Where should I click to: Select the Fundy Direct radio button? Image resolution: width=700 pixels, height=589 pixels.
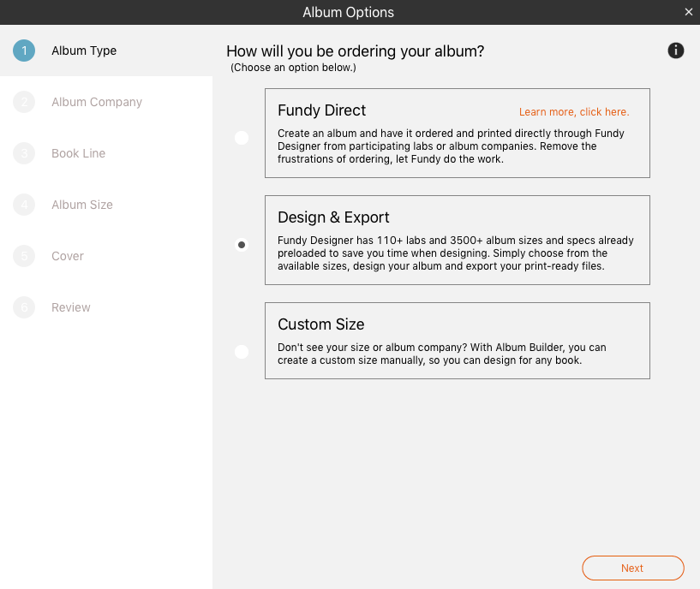point(242,138)
